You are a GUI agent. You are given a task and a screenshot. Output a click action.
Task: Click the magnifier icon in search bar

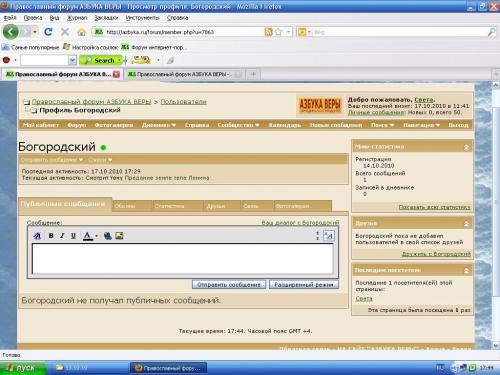click(x=491, y=32)
